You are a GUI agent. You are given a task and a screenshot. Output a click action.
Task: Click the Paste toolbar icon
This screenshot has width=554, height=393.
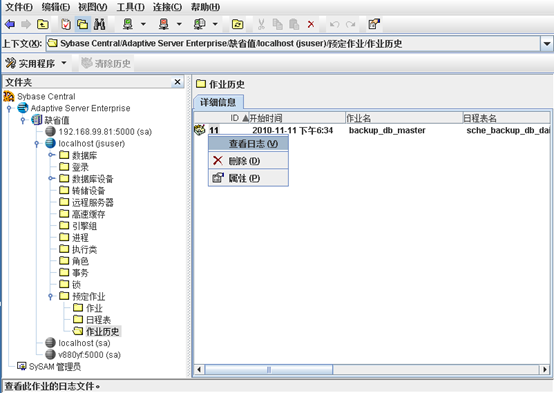[x=294, y=24]
